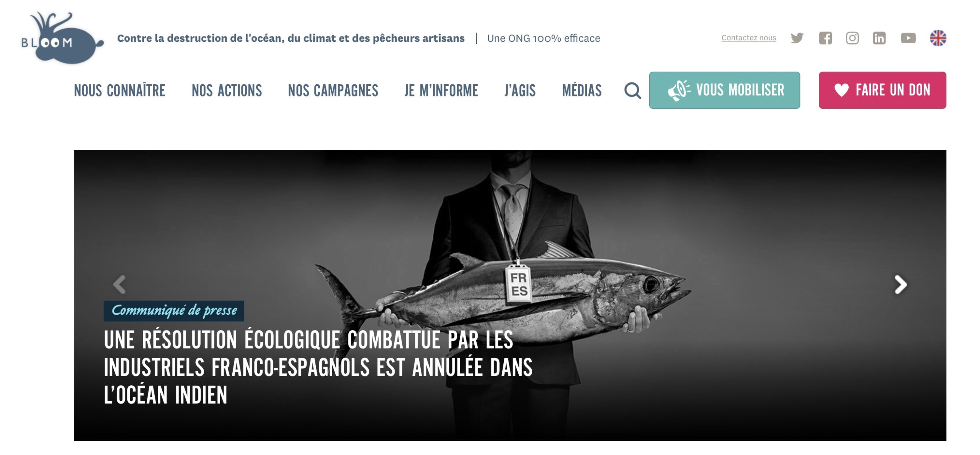Open BLOOM's Twitter page
The height and width of the screenshot is (455, 980).
[x=797, y=38]
